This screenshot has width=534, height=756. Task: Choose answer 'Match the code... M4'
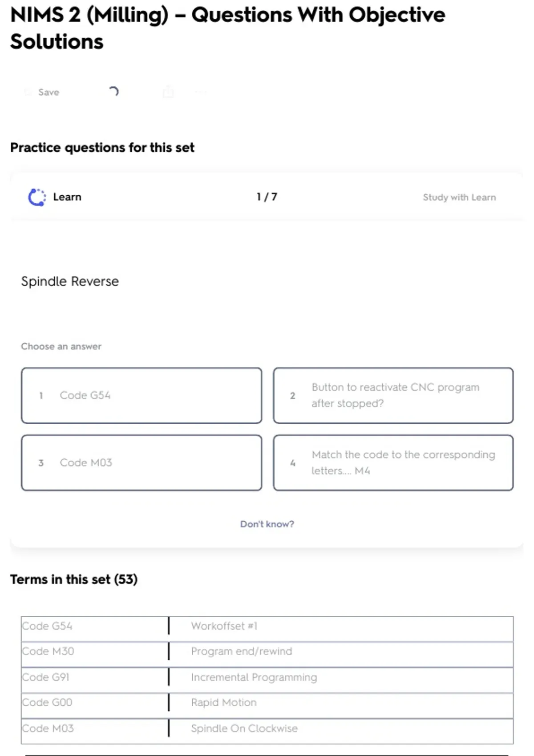pyautogui.click(x=393, y=463)
